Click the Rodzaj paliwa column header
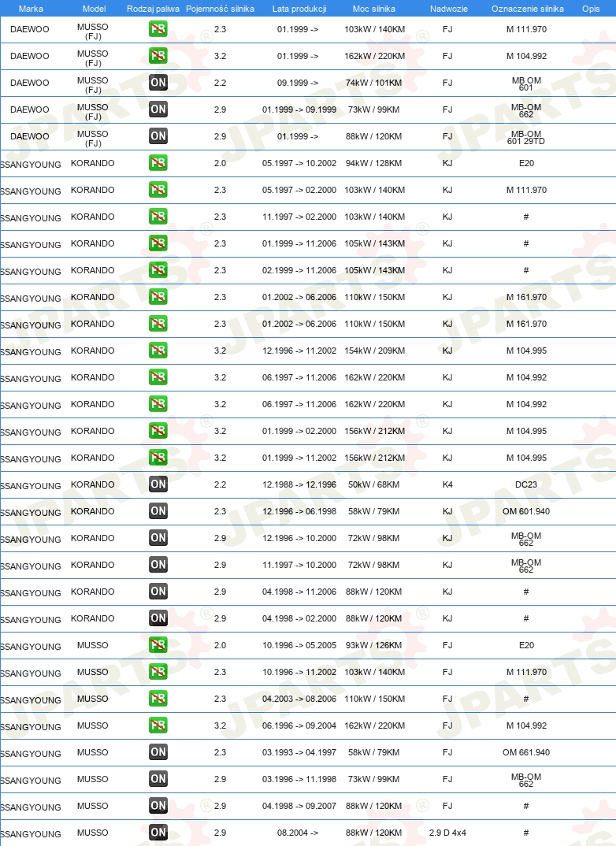Viewport: 616px width, 846px height. [153, 9]
